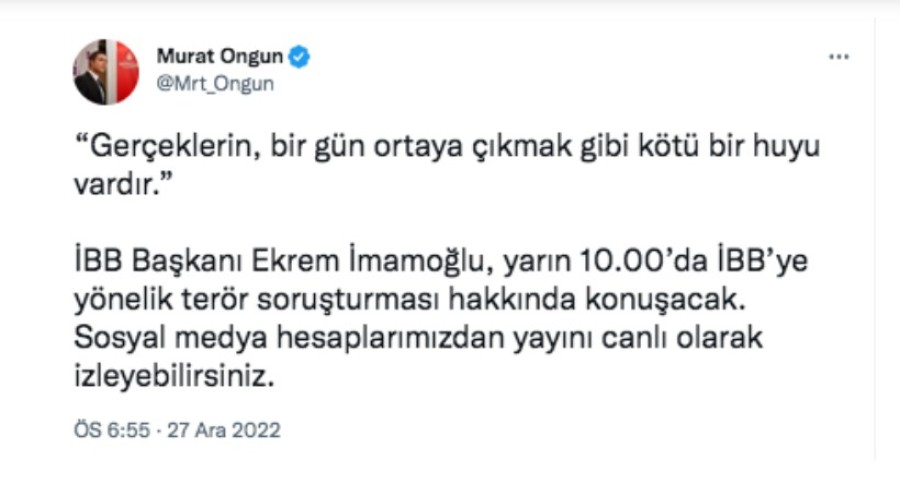Open the @Mrt_Ongun handle link
This screenshot has height=485, width=900.
click(215, 84)
